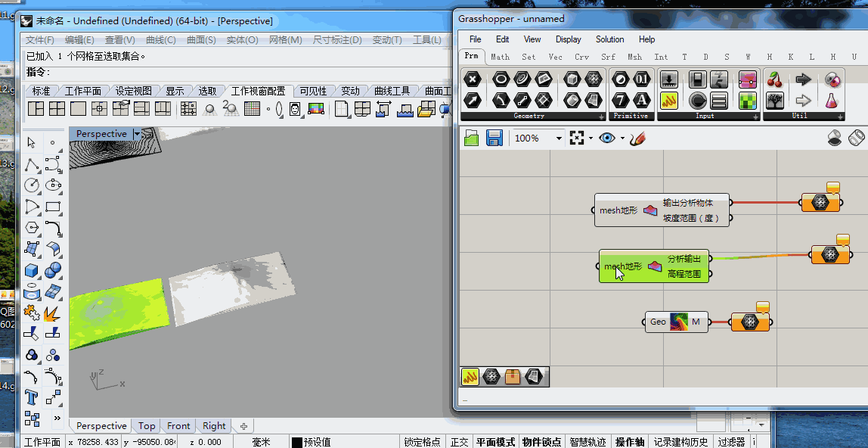Click the Zoom Extents icon in Grasshopper
This screenshot has width=868, height=448.
(x=577, y=138)
